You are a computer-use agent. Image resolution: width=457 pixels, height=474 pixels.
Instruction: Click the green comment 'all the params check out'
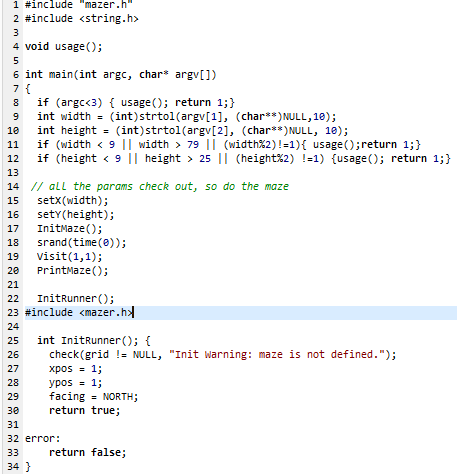pos(160,187)
